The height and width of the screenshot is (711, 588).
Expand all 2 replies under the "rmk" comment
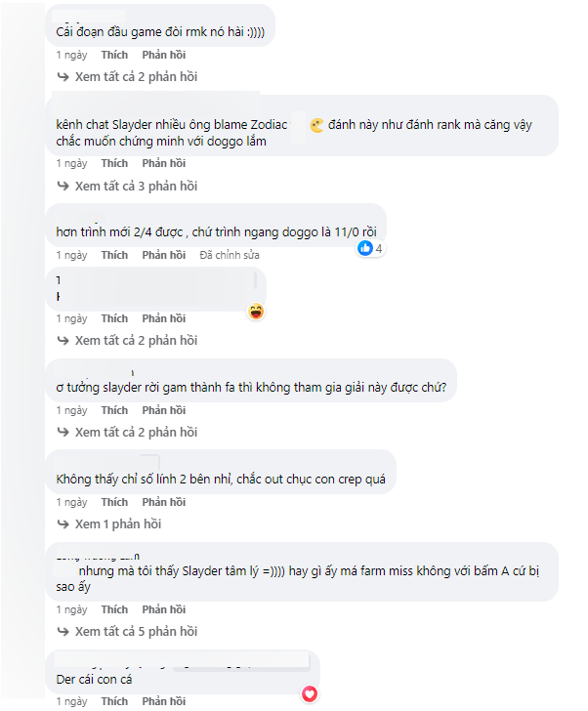136,76
